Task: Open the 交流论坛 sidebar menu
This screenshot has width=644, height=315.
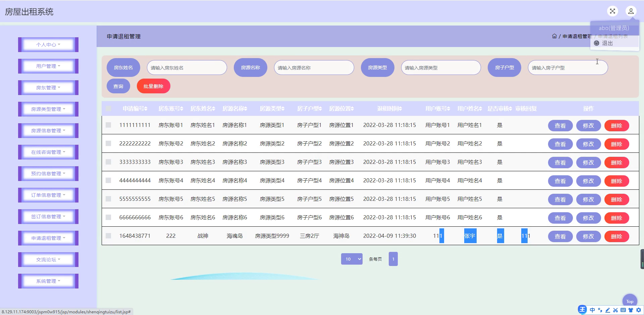Action: pos(48,260)
